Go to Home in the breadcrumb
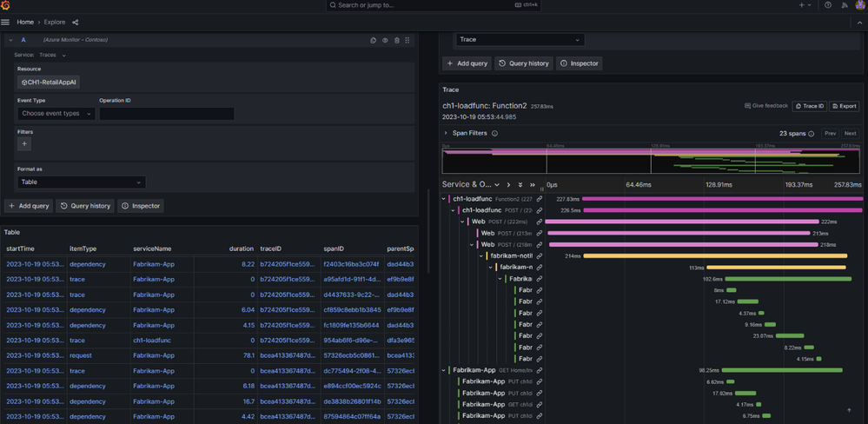 click(25, 22)
